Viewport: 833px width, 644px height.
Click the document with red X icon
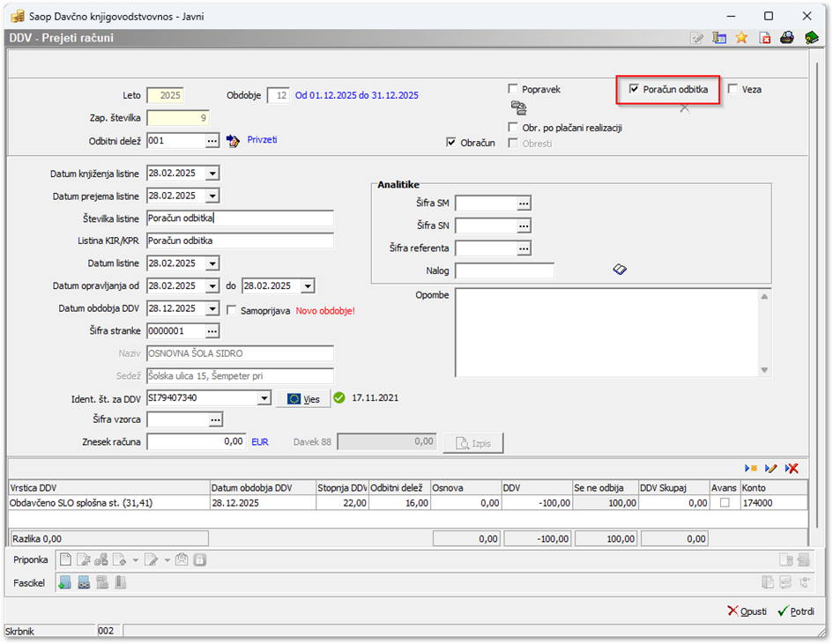[764, 38]
